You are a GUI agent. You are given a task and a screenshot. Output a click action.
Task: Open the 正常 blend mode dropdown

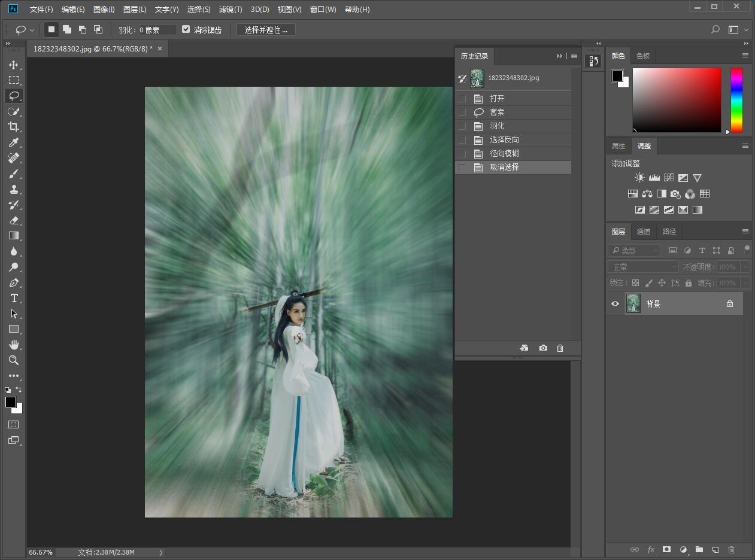643,267
